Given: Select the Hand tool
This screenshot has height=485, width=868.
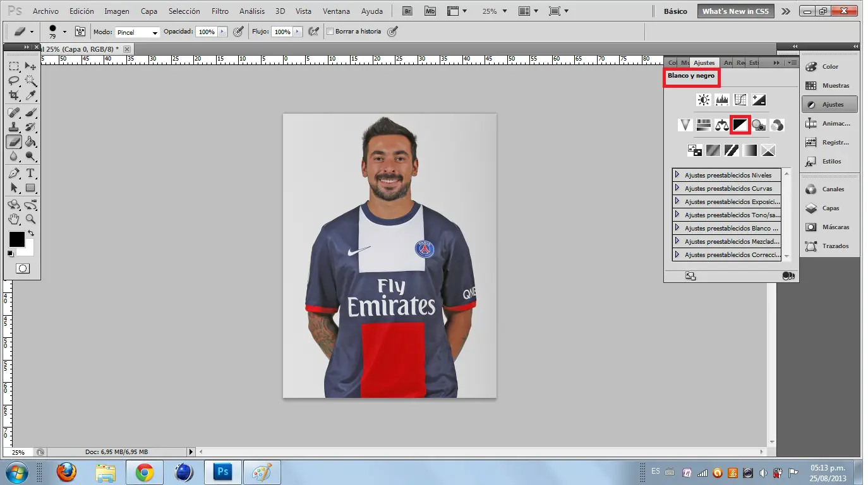Looking at the screenshot, I should 14,219.
